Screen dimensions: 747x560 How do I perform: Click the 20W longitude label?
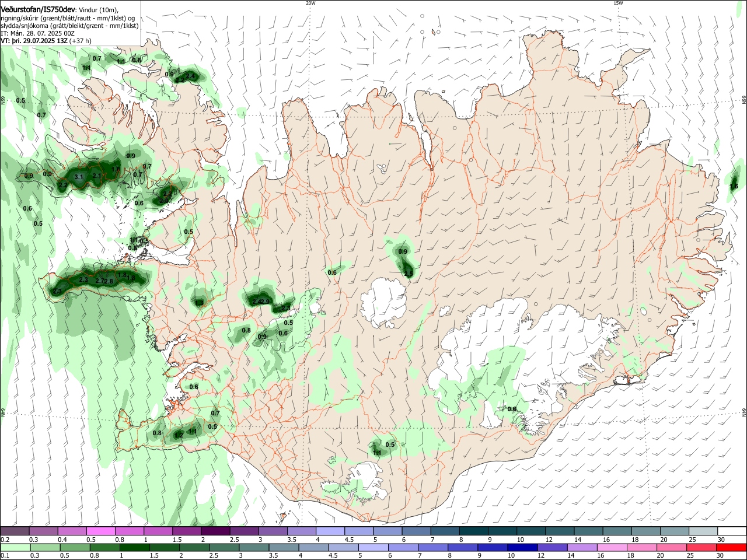click(x=310, y=3)
